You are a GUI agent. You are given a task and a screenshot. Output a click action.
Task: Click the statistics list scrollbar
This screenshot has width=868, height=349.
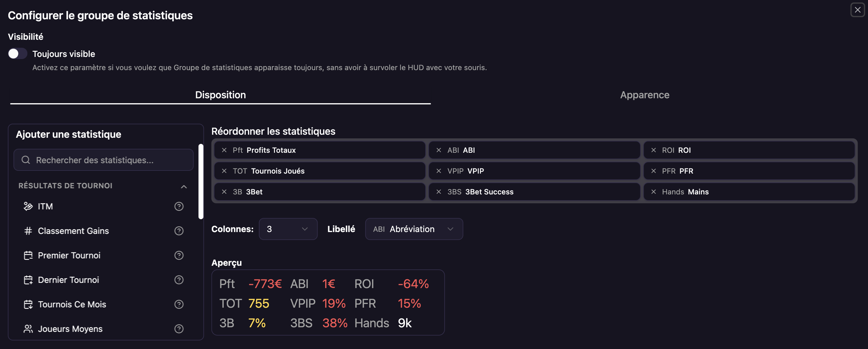(201, 182)
